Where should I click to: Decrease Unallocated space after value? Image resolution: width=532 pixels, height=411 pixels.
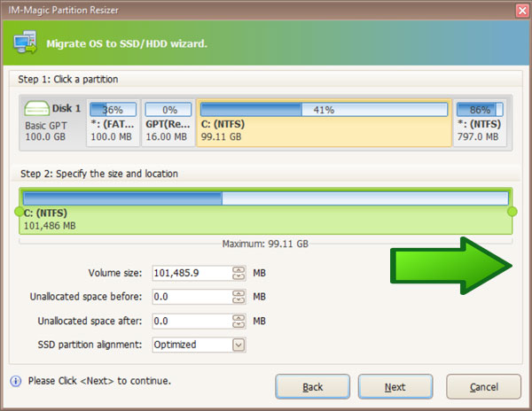click(x=239, y=324)
